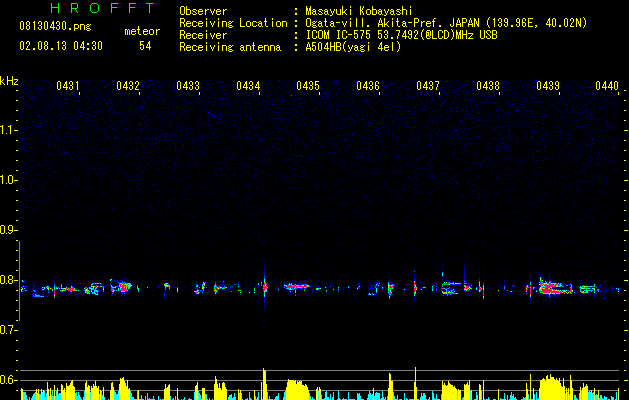Click the 0435 time marker
Screen dimensions: 629x400
tap(308, 85)
